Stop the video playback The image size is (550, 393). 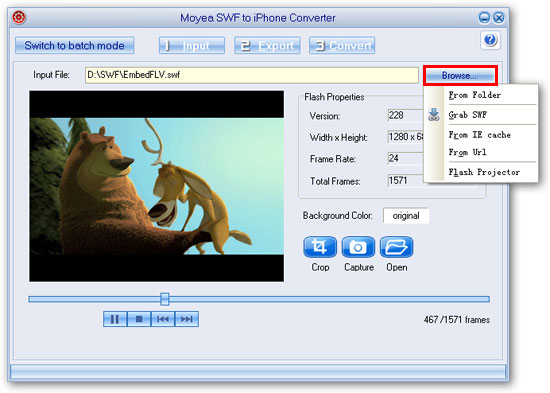(139, 319)
